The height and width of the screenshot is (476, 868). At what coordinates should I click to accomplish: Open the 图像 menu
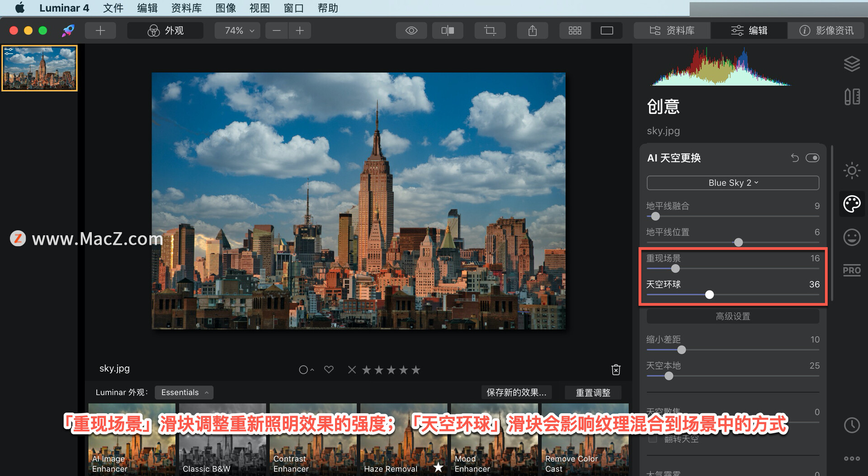pyautogui.click(x=226, y=8)
